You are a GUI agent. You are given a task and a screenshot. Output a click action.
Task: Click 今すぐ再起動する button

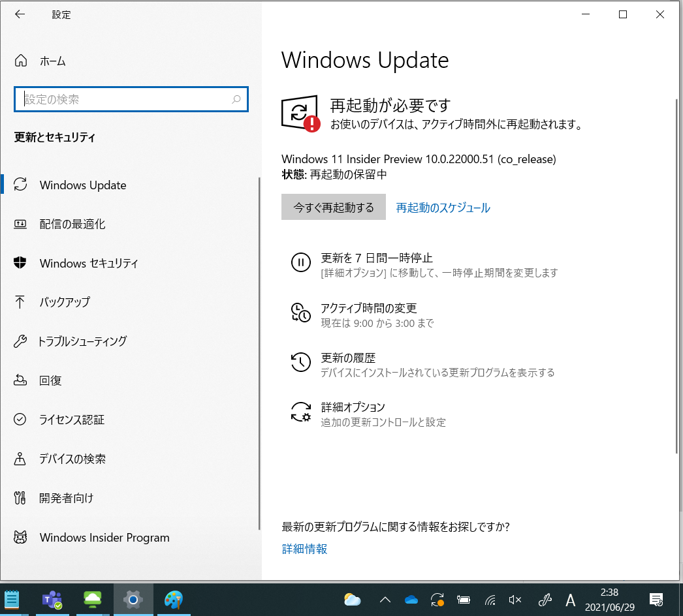click(x=333, y=207)
